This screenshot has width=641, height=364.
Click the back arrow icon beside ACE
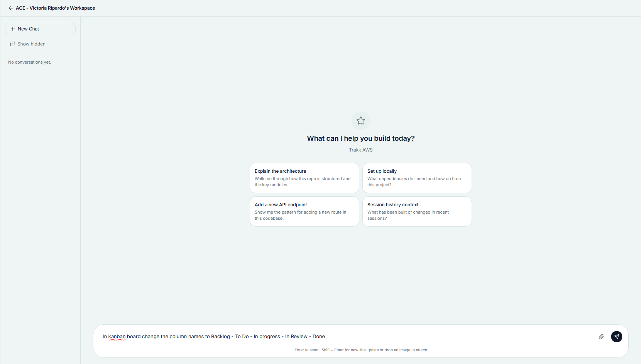(11, 8)
